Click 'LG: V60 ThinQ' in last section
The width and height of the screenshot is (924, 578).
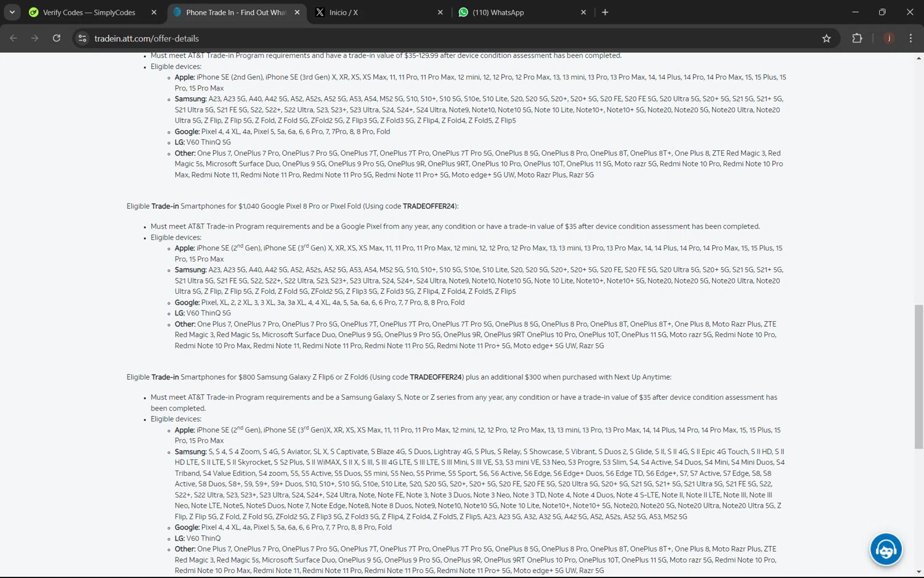[x=197, y=539]
